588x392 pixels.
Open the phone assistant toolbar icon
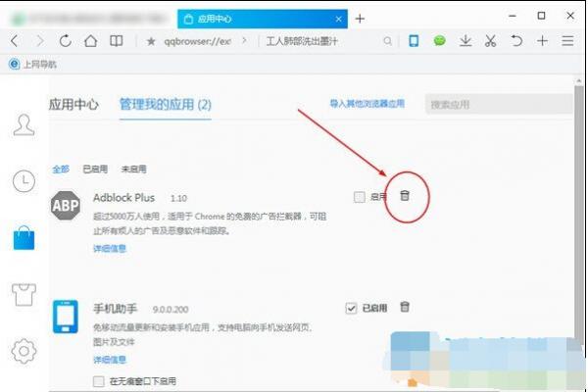(414, 40)
